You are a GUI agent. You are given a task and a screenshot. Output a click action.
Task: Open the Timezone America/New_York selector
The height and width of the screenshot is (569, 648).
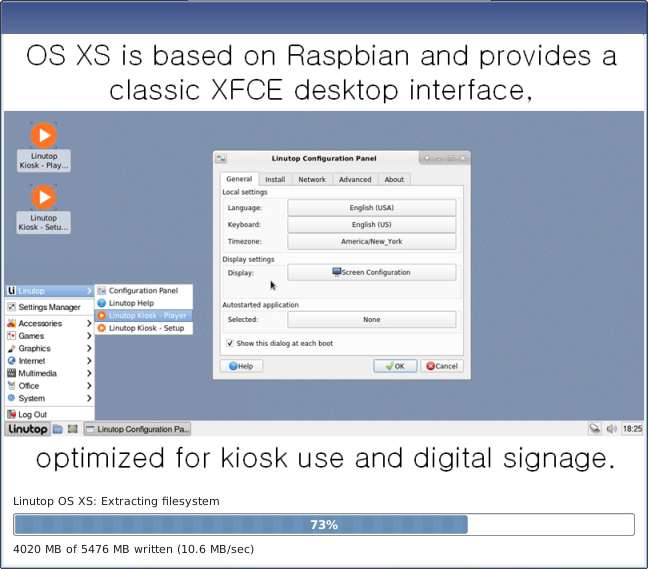(x=372, y=241)
